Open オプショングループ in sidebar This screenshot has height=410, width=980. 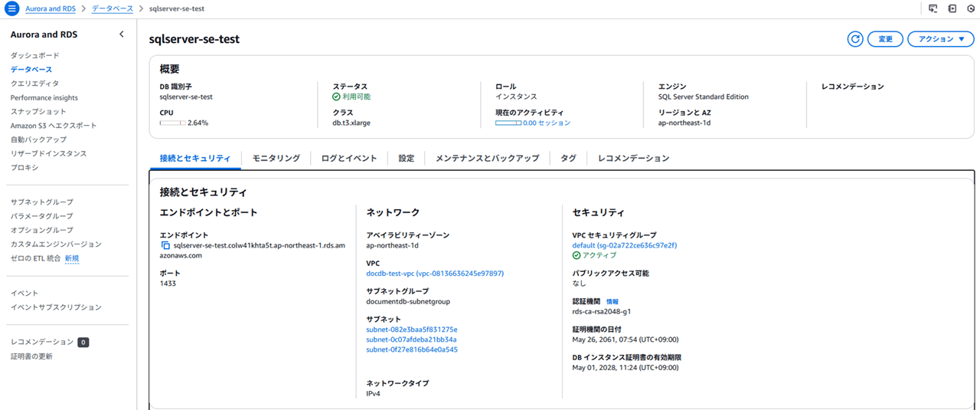[42, 230]
